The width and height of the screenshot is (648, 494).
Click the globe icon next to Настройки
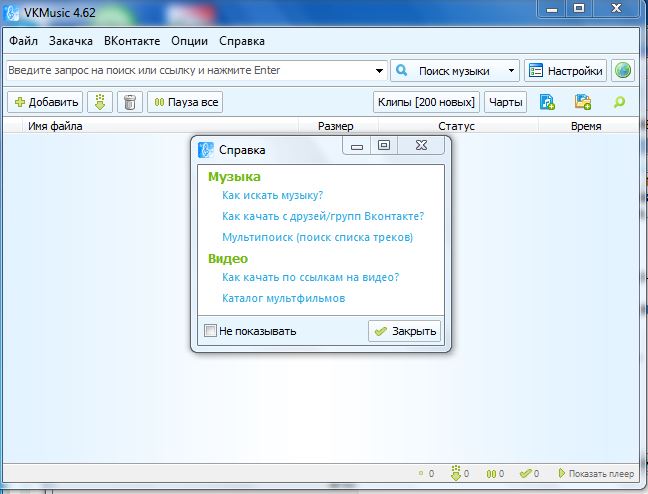click(623, 71)
